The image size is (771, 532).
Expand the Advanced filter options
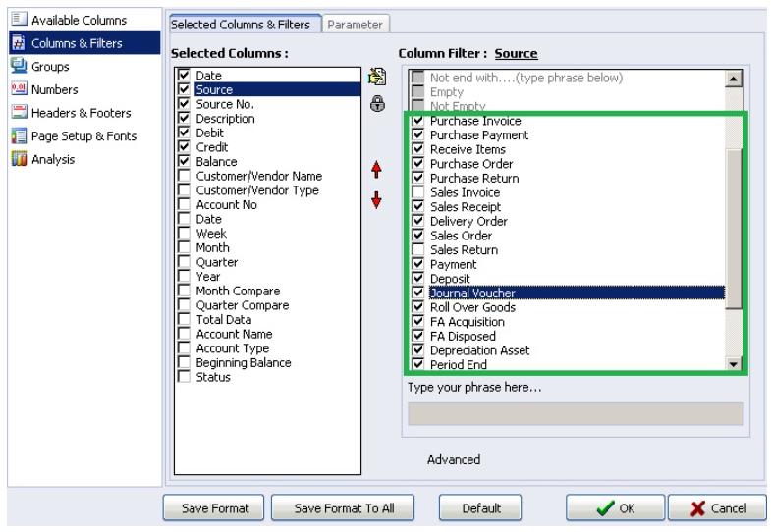(454, 459)
